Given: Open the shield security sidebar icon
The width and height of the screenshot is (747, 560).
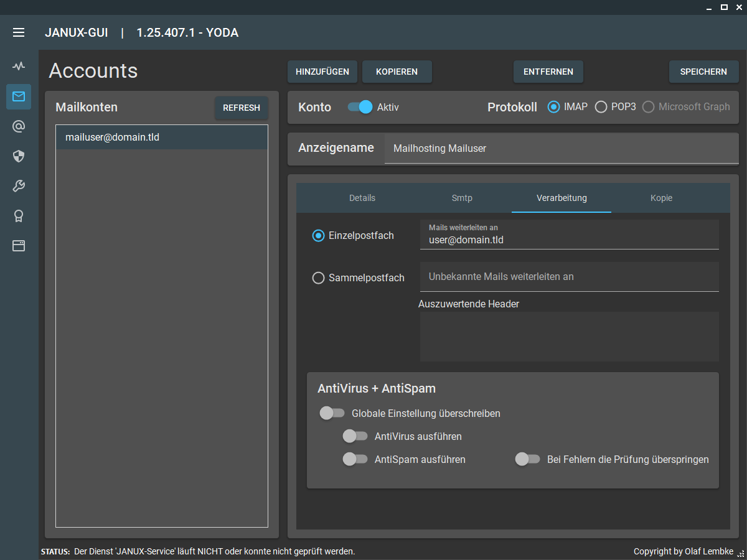Looking at the screenshot, I should tap(19, 156).
